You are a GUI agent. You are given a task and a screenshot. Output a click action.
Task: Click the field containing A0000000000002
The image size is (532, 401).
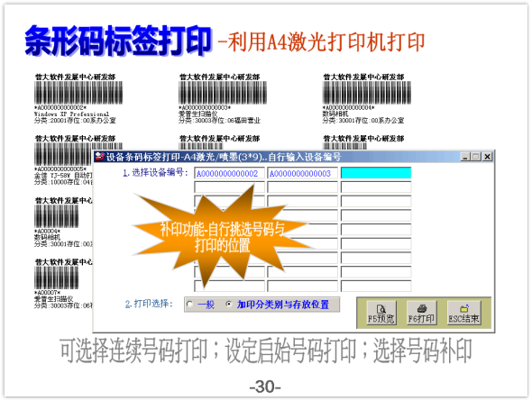click(229, 174)
